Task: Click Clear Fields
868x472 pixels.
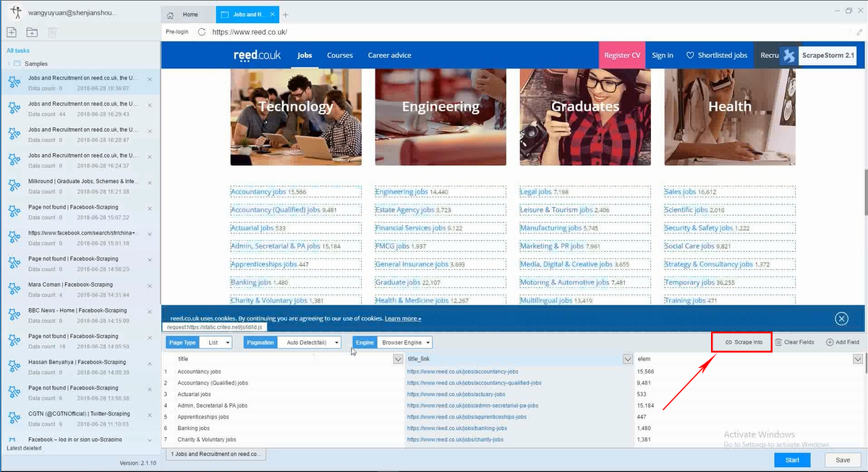Action: 794,342
